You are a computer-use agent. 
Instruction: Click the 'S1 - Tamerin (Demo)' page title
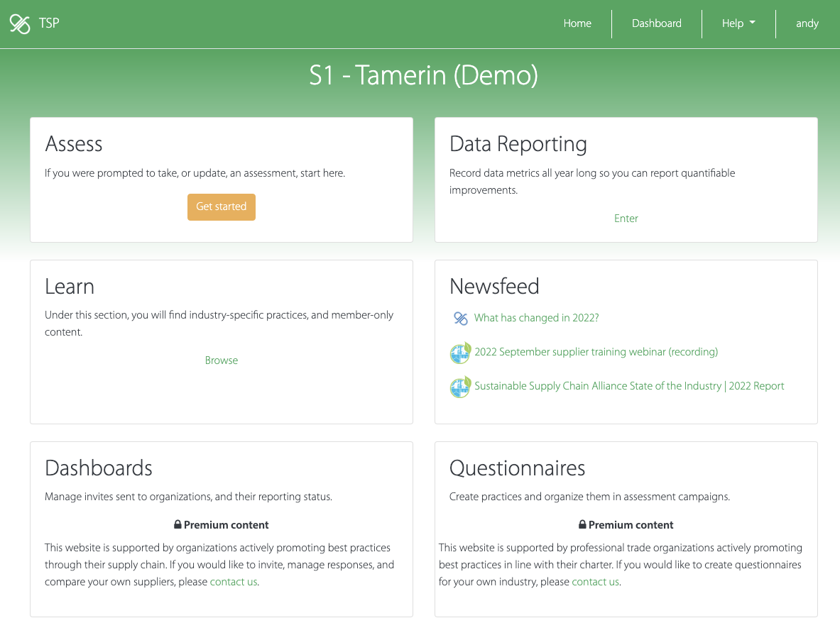pyautogui.click(x=423, y=75)
